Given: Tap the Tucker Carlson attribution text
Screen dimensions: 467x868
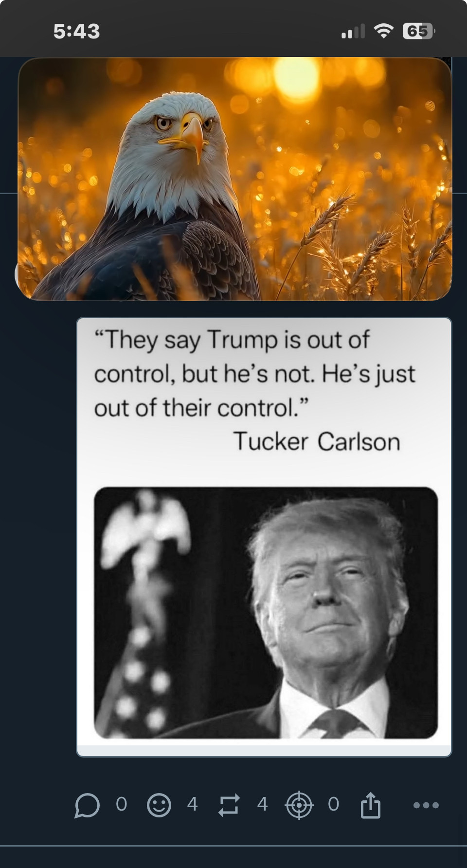Looking at the screenshot, I should coord(317,442).
